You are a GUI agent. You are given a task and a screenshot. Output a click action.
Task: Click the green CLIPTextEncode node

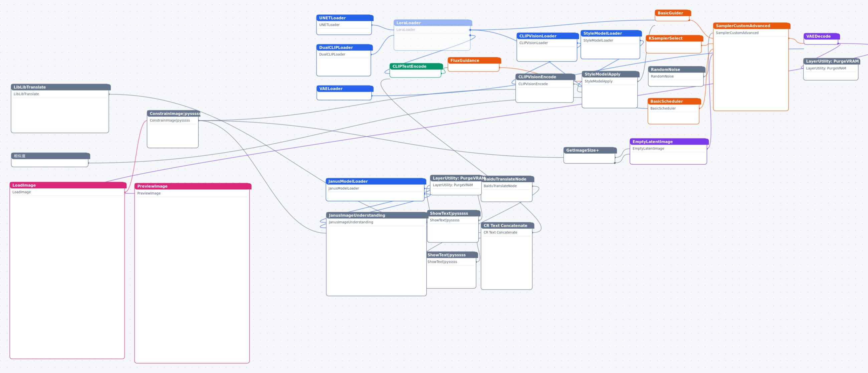click(x=416, y=70)
